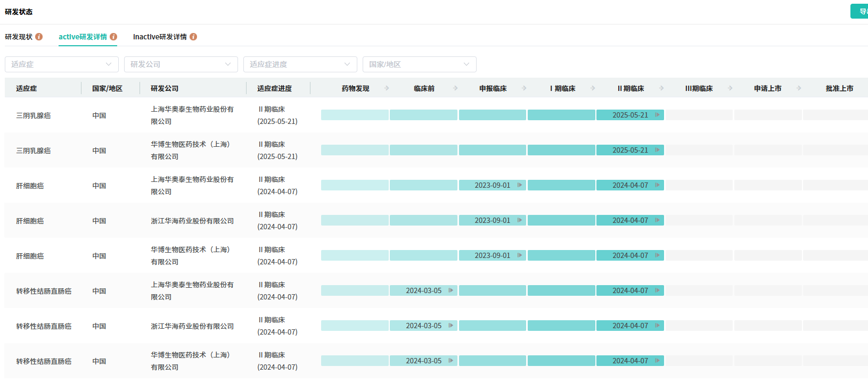Click 浙江华海药业股份有限公司 in first 肝细胞癌 rows
868x383 pixels.
click(192, 221)
